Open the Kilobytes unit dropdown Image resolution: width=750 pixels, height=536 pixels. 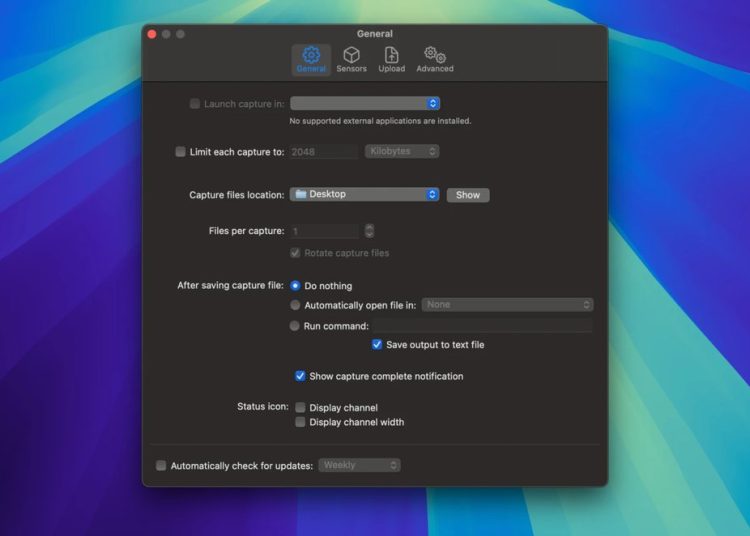401,152
